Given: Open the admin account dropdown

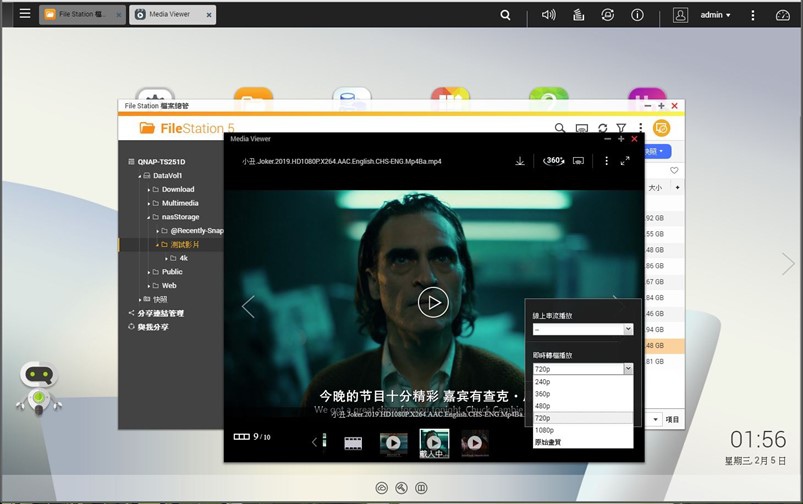Looking at the screenshot, I should pos(715,15).
